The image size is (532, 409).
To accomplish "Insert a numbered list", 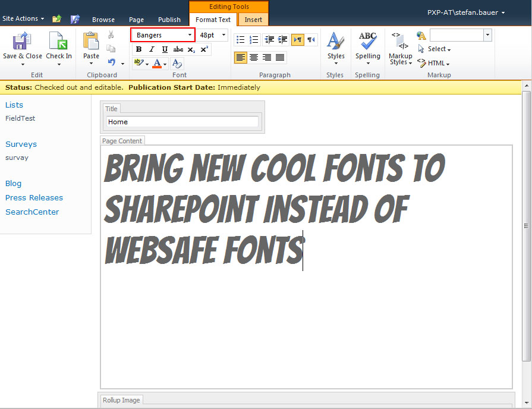I will (254, 40).
